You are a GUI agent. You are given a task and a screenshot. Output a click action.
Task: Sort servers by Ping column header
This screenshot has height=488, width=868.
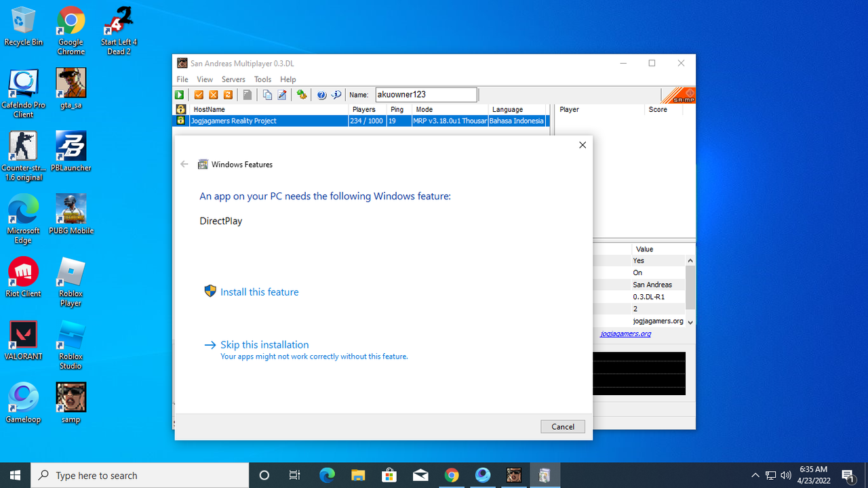[x=399, y=109]
